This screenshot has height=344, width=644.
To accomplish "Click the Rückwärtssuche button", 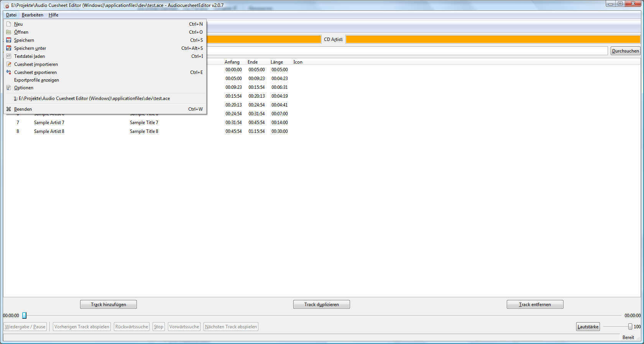I will (x=131, y=327).
